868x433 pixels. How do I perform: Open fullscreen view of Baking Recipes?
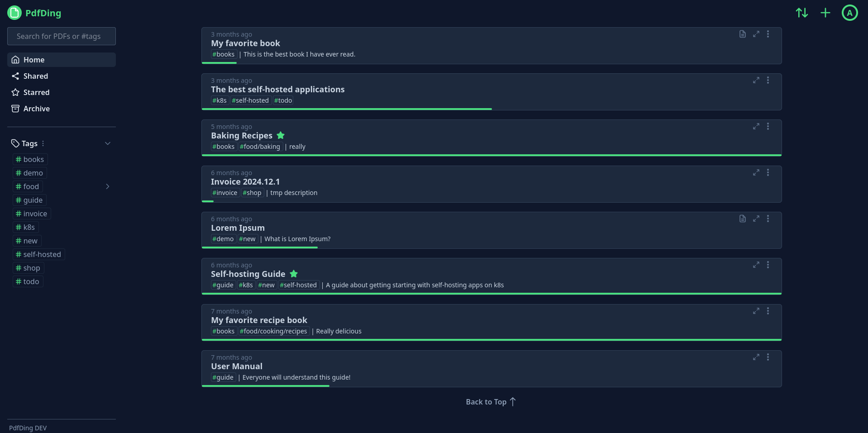click(755, 127)
